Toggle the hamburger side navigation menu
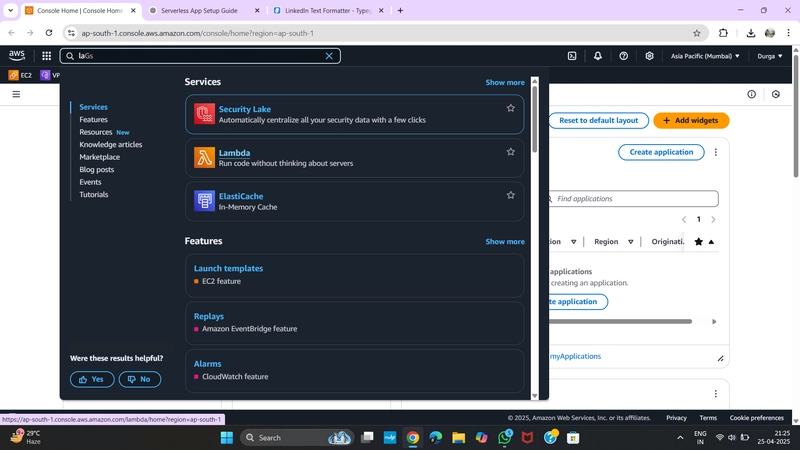The width and height of the screenshot is (800, 450). 16,94
